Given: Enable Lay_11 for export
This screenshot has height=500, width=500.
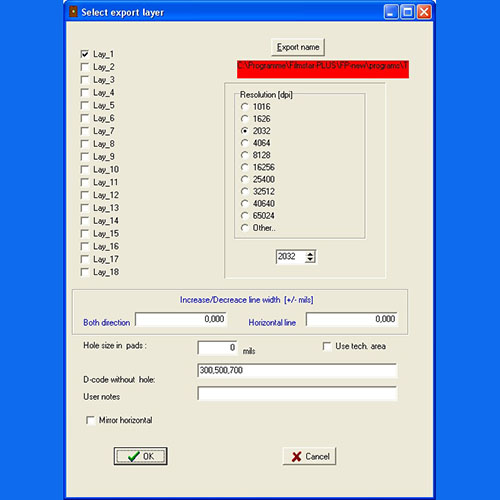Looking at the screenshot, I should click(85, 182).
